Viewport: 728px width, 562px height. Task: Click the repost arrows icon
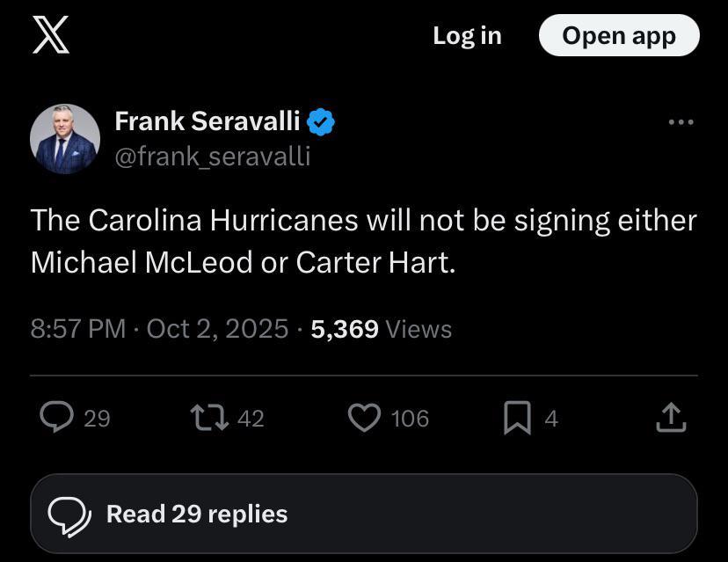click(x=209, y=418)
